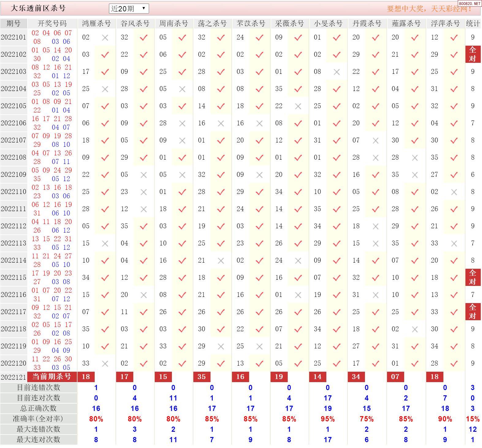Click the 采薇杀号 column header

click(289, 23)
